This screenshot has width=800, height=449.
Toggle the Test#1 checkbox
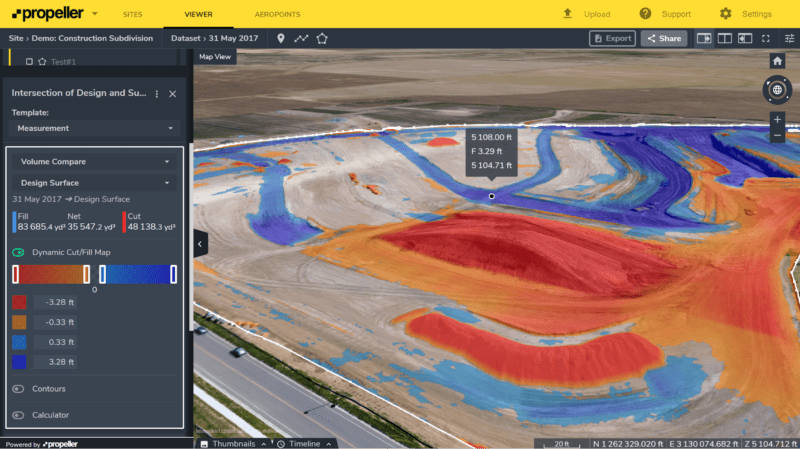[x=29, y=62]
